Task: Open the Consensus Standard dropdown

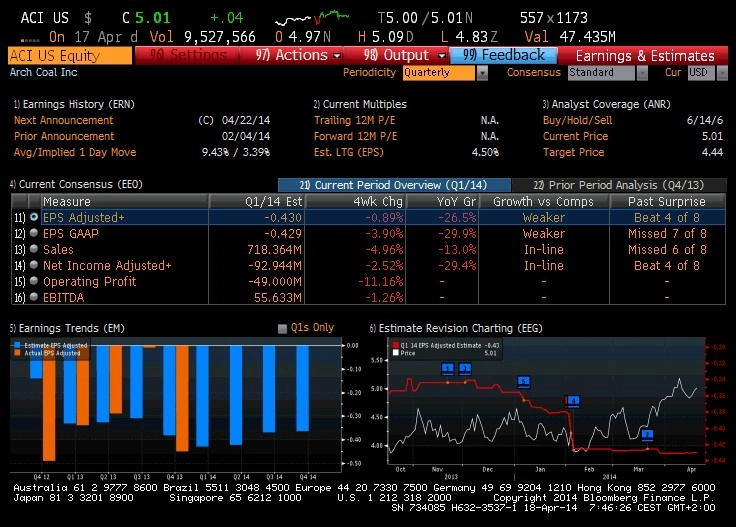Action: pyautogui.click(x=607, y=73)
